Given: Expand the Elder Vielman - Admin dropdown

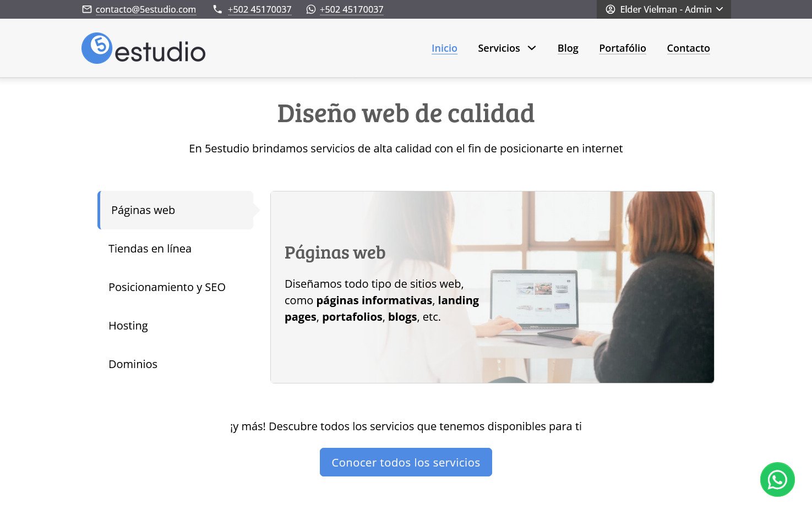Looking at the screenshot, I should (x=720, y=9).
